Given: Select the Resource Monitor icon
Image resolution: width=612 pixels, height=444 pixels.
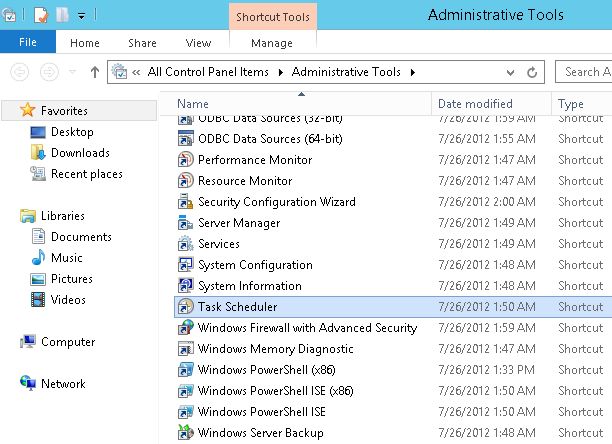Looking at the screenshot, I should pos(185,181).
